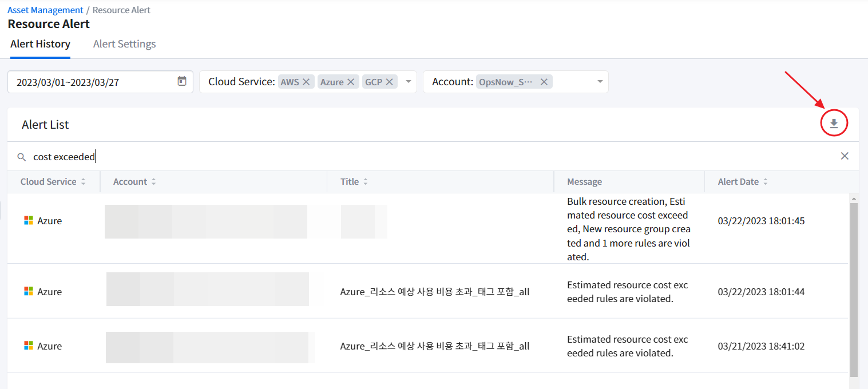868x389 pixels.
Task: Remove the OpsNow account tag
Action: pyautogui.click(x=544, y=82)
